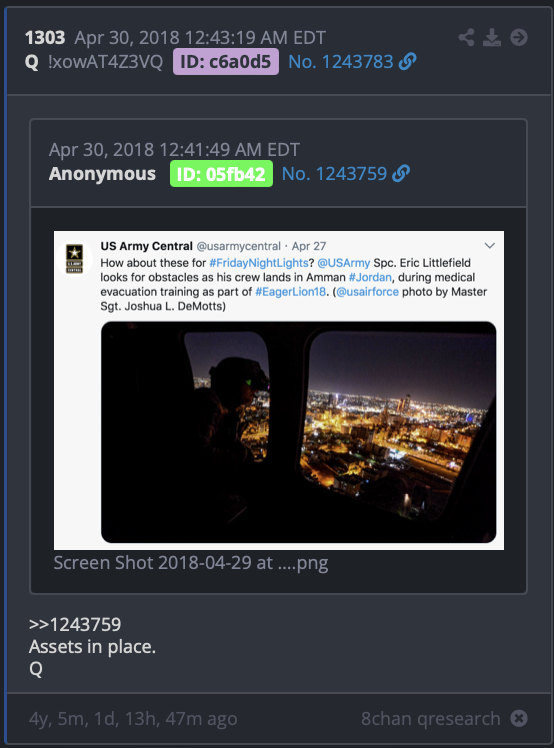
Task: Enlarge the Amman night helicopter photo
Action: (299, 432)
